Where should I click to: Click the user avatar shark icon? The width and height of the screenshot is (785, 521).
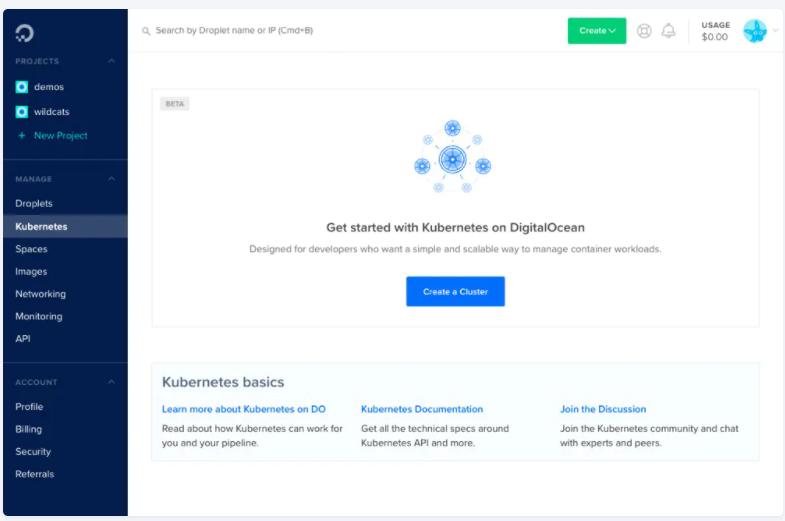[x=754, y=31]
